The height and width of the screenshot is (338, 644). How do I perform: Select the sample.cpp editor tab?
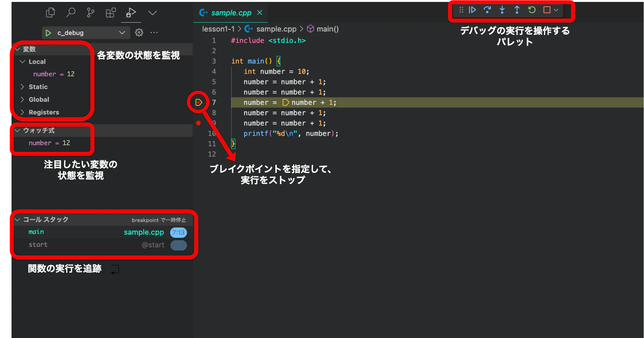click(x=230, y=13)
